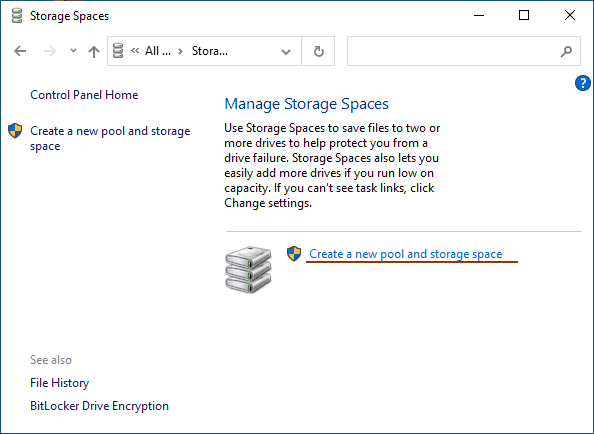This screenshot has width=594, height=434.
Task: Click the stacked drives icon
Action: pyautogui.click(x=249, y=269)
